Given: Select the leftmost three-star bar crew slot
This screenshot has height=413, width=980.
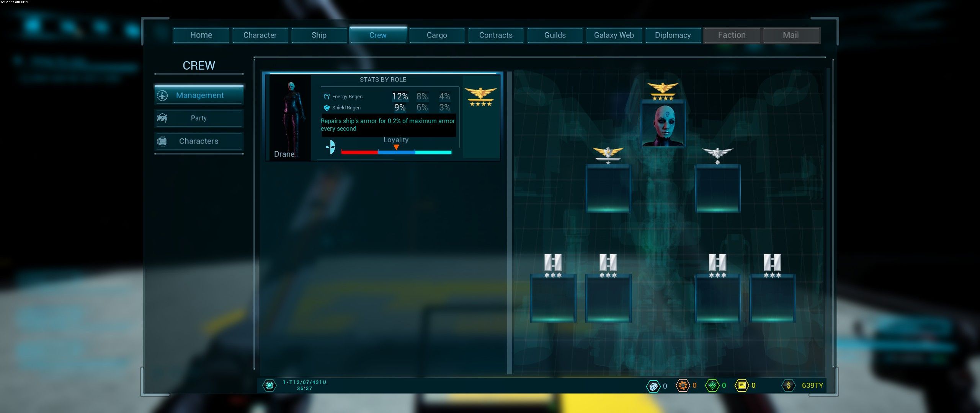Looking at the screenshot, I should point(553,298).
